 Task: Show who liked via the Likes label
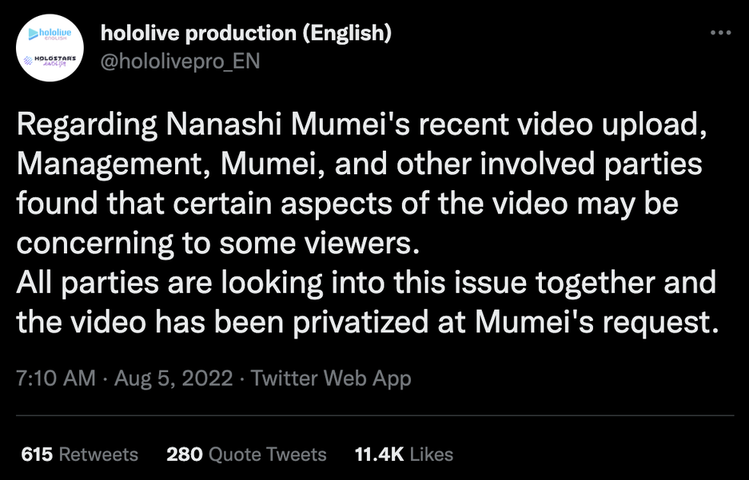pos(432,454)
